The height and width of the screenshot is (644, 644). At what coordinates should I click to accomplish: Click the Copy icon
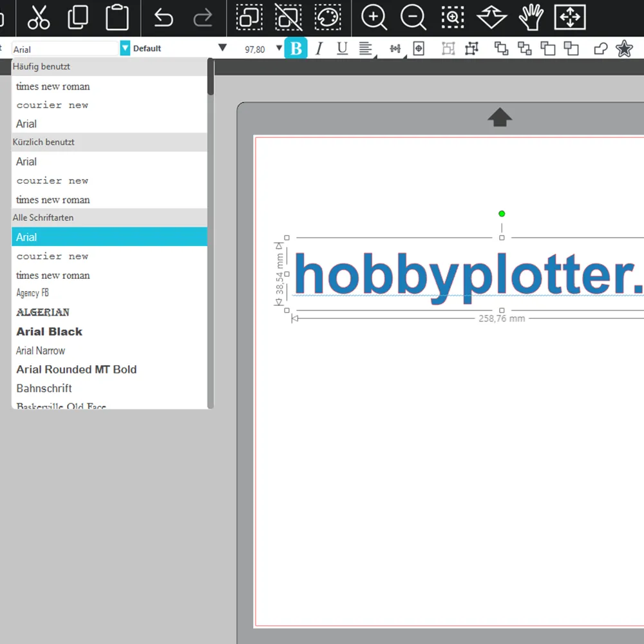tap(78, 17)
